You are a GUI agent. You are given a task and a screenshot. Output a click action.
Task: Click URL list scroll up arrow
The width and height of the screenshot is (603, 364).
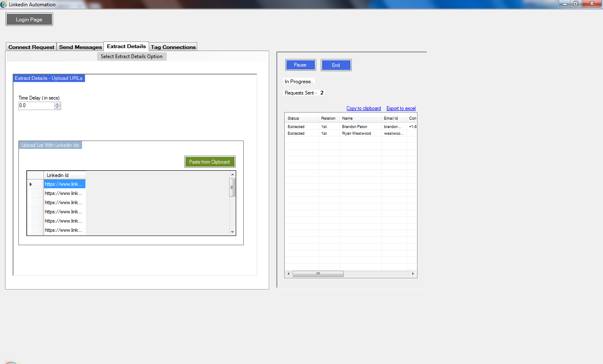(232, 174)
